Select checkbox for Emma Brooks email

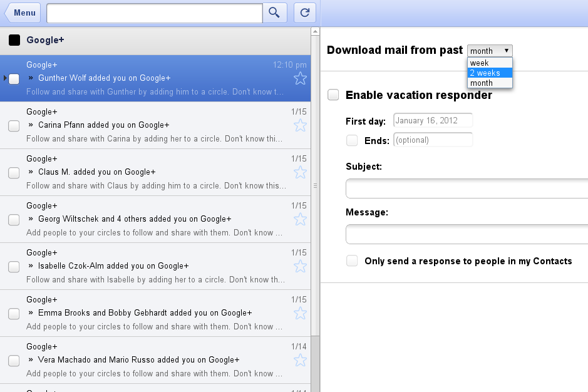(14, 314)
